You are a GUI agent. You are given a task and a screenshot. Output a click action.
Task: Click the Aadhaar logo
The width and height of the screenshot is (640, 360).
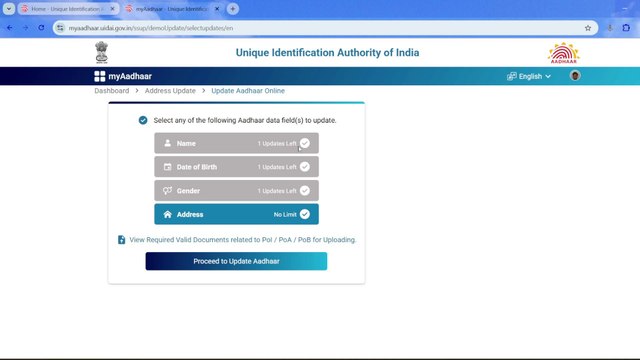(x=563, y=53)
